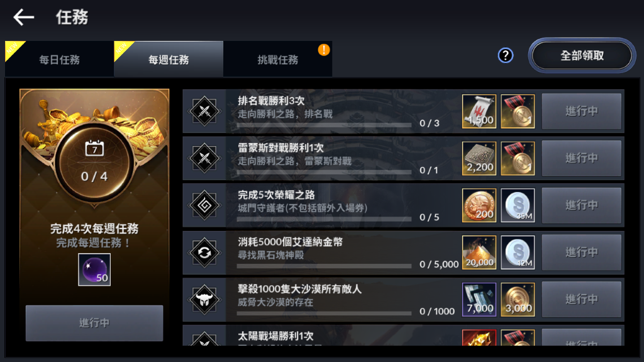Tap the 3,000 gold coin reward icon
Image resolution: width=644 pixels, height=362 pixels.
(518, 300)
